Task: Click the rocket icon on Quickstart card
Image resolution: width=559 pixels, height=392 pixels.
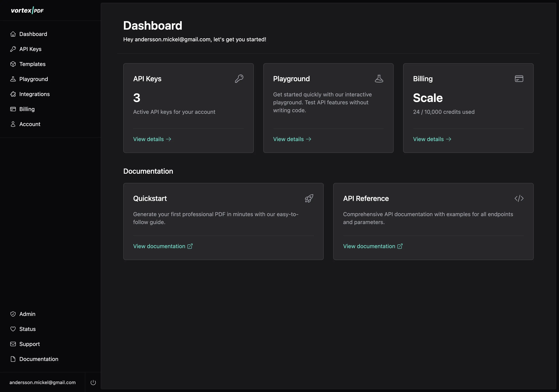Action: (309, 198)
